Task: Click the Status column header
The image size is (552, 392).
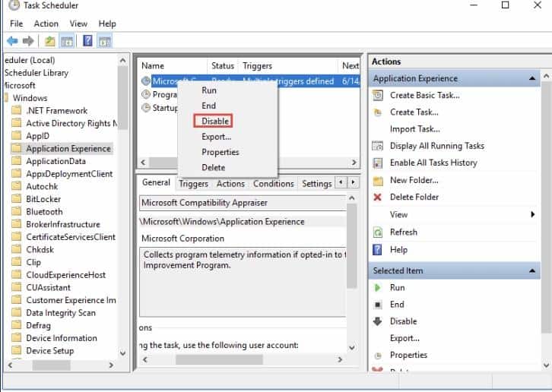Action: pyautogui.click(x=223, y=66)
